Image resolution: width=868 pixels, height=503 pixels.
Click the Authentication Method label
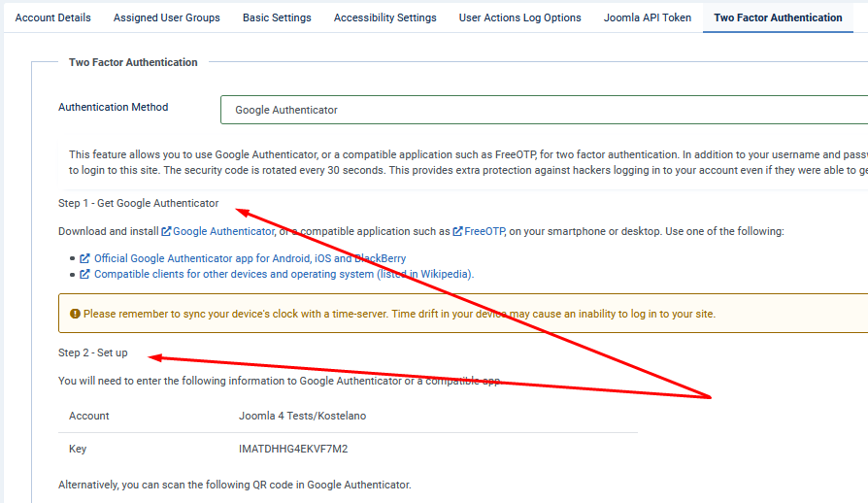(x=113, y=107)
